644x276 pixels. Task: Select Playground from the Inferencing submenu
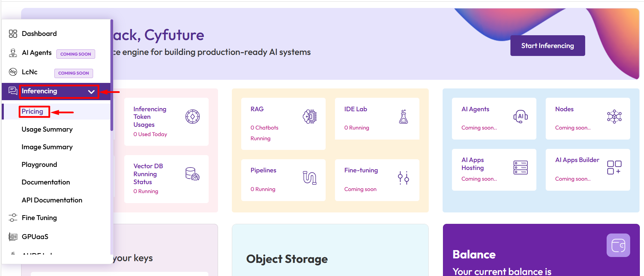click(39, 164)
